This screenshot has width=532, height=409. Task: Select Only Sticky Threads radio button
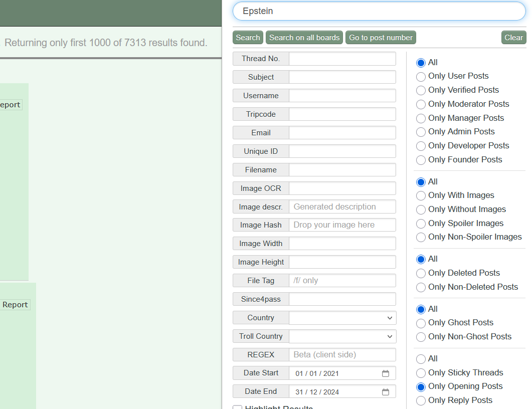click(x=421, y=373)
